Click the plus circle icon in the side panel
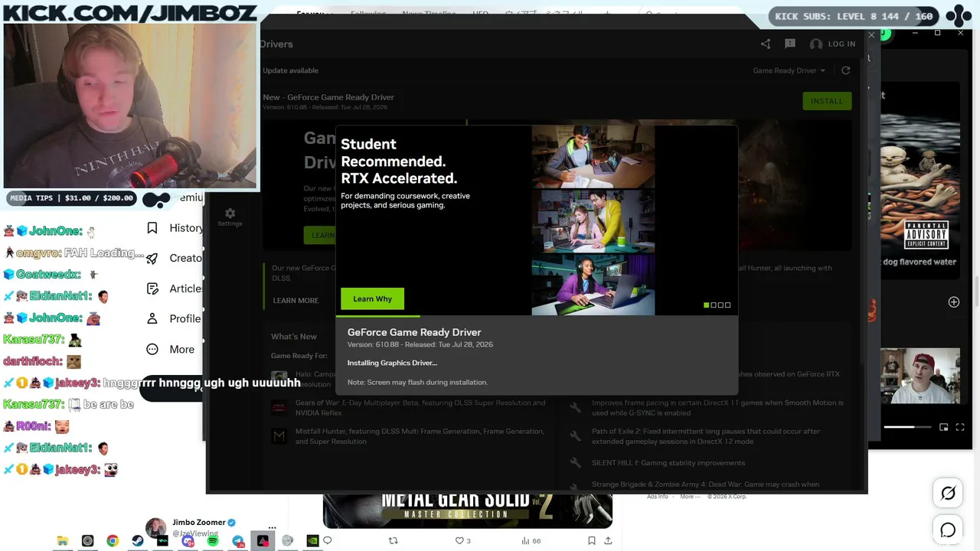Screen dimensions: 980x551 pyautogui.click(x=954, y=302)
